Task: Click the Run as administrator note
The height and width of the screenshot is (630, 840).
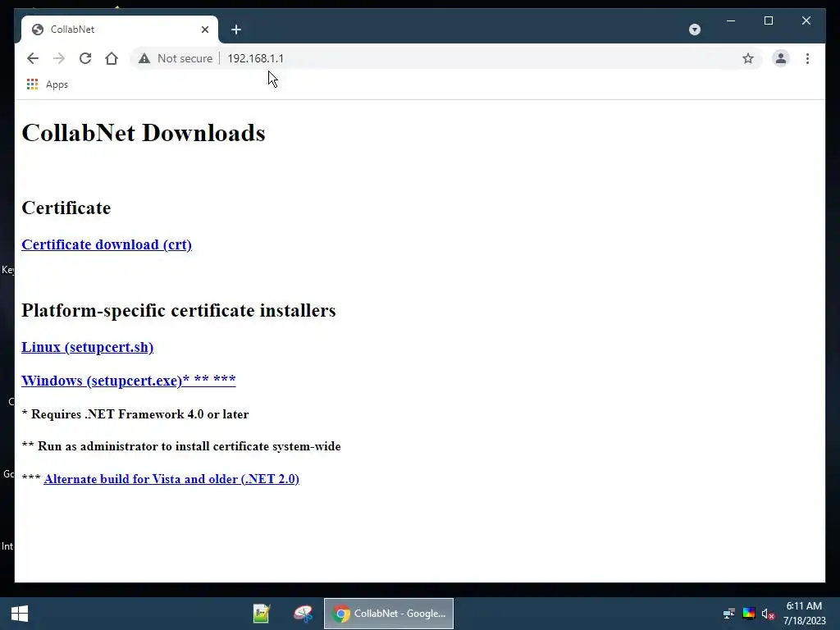Action: [x=181, y=446]
